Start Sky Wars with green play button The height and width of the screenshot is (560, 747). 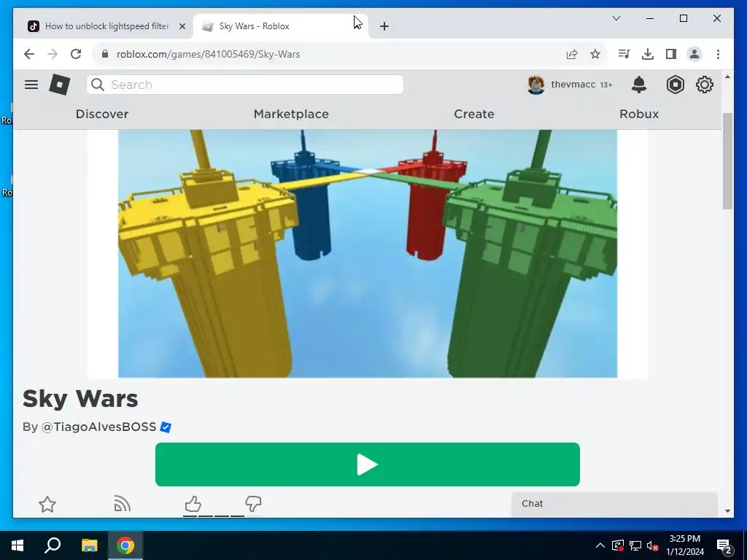[368, 464]
